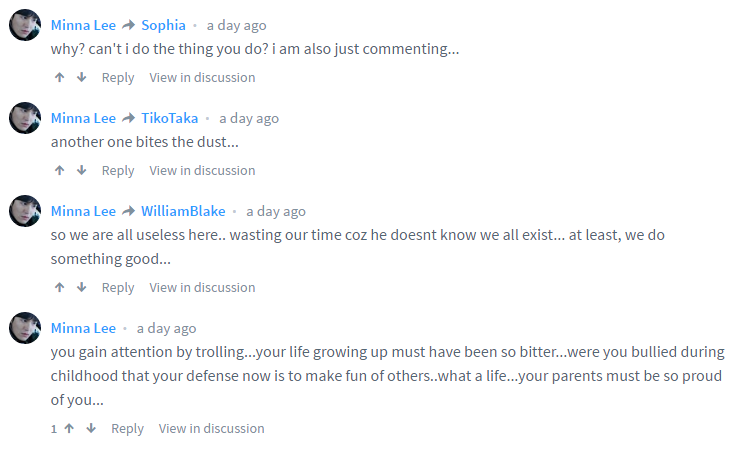Open the TikoTaka profile link
The width and height of the screenshot is (735, 450).
click(x=169, y=118)
